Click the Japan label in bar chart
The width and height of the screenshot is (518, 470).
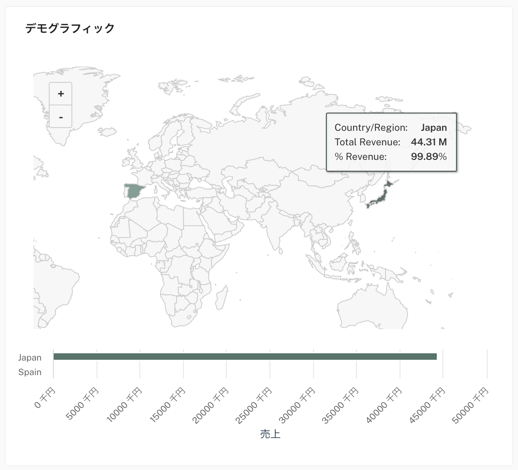click(x=30, y=358)
